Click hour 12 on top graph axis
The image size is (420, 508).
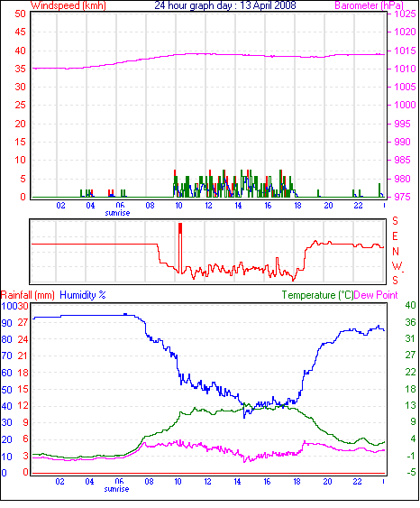coord(208,206)
